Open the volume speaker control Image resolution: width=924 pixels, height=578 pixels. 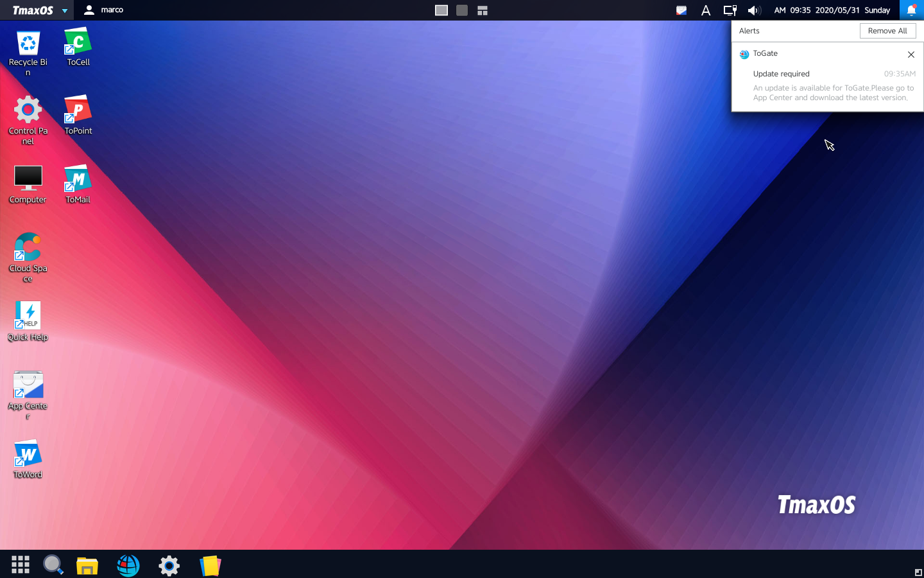click(x=754, y=10)
